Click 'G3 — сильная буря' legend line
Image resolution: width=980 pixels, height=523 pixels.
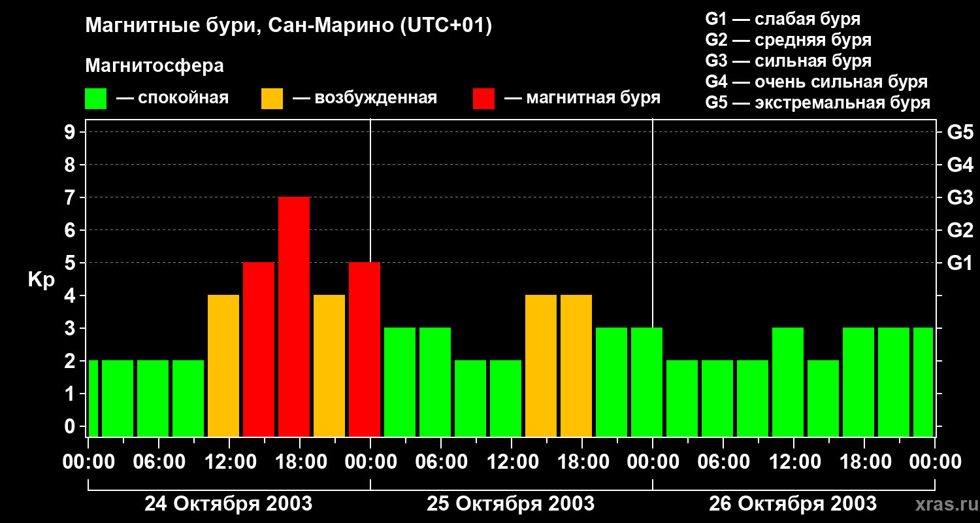pyautogui.click(x=788, y=61)
